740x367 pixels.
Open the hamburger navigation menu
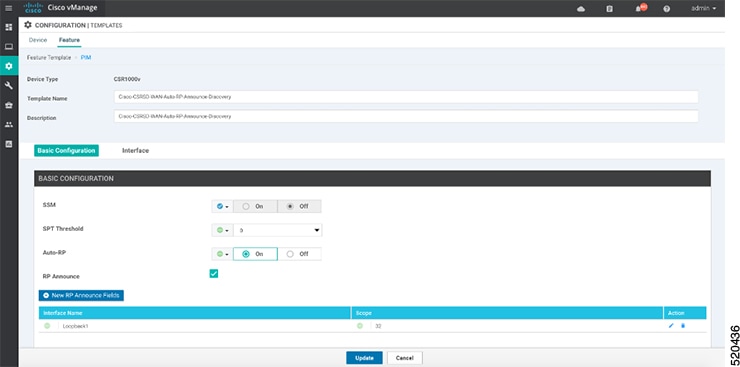point(8,8)
